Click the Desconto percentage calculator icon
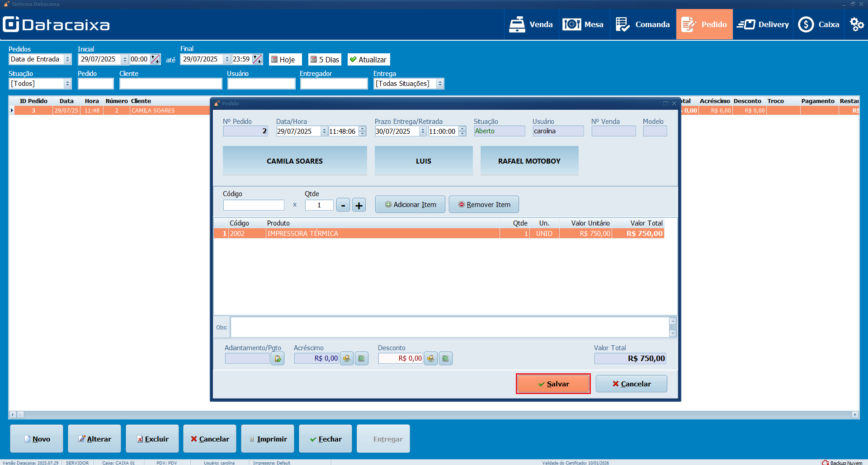 point(446,359)
